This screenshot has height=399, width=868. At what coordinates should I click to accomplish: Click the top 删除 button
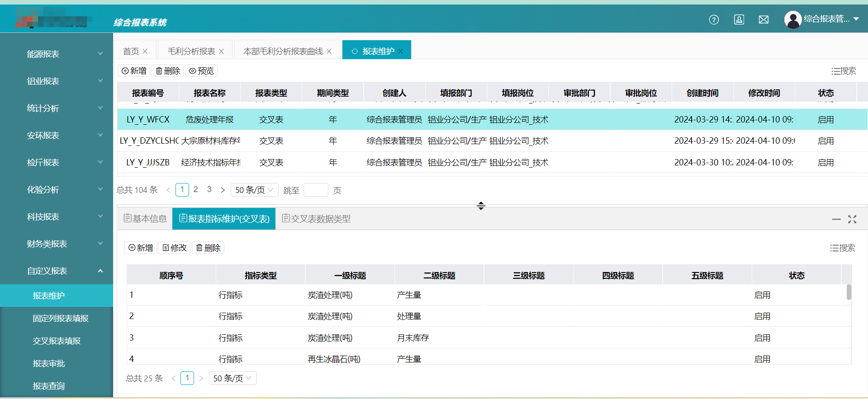(168, 71)
